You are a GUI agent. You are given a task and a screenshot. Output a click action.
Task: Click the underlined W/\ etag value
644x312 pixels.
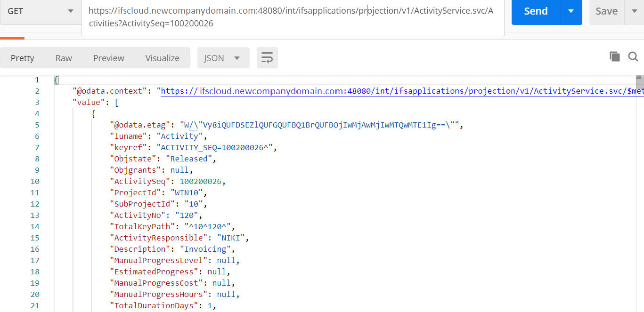[x=191, y=125]
